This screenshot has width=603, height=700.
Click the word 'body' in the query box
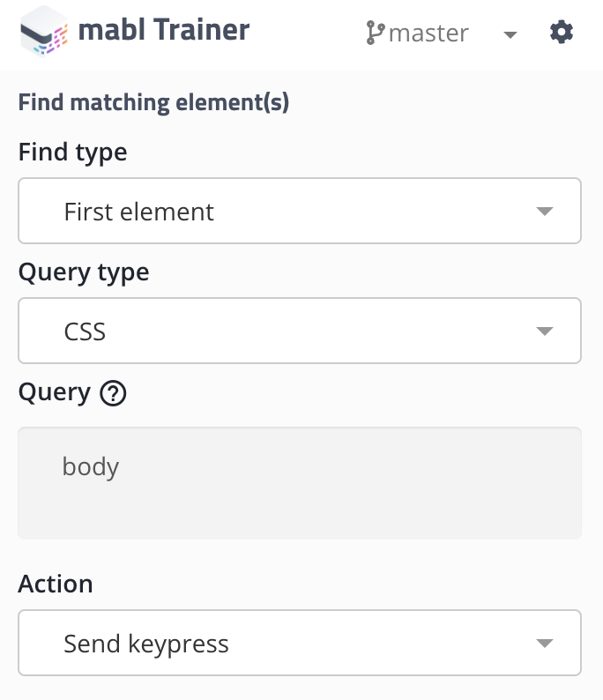(x=91, y=466)
